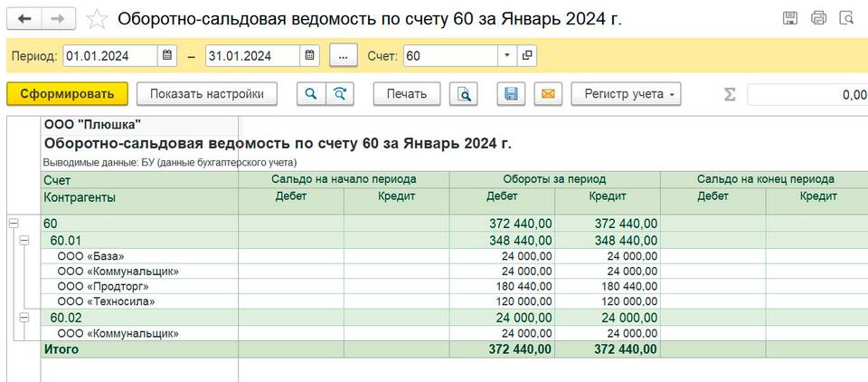Open calendar for end date 31.01.2024

point(310,55)
